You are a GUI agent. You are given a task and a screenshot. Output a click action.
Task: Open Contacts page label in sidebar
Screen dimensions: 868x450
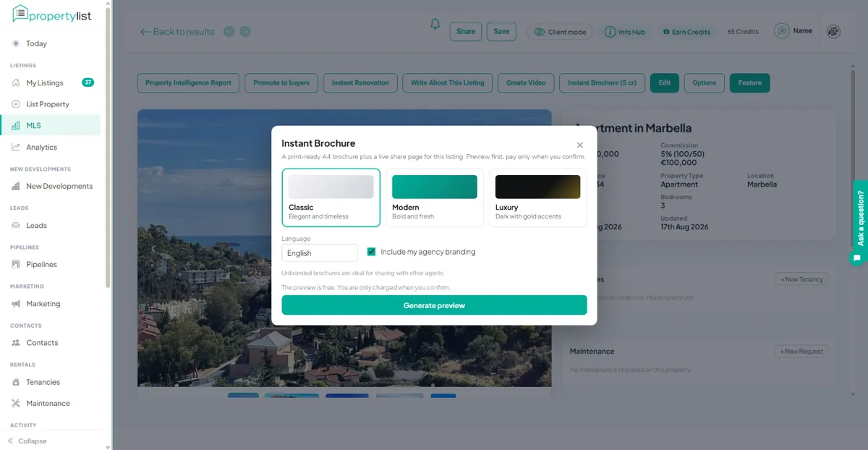click(42, 343)
